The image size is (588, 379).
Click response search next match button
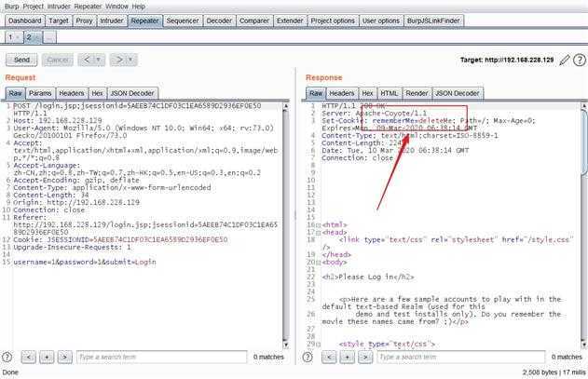click(x=365, y=357)
